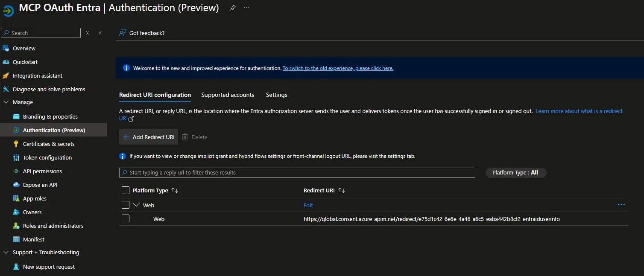Click the Expose an API cloud icon

pyautogui.click(x=16, y=185)
